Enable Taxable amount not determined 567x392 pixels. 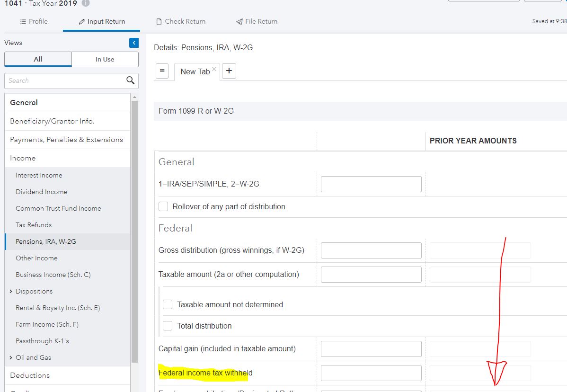click(168, 304)
